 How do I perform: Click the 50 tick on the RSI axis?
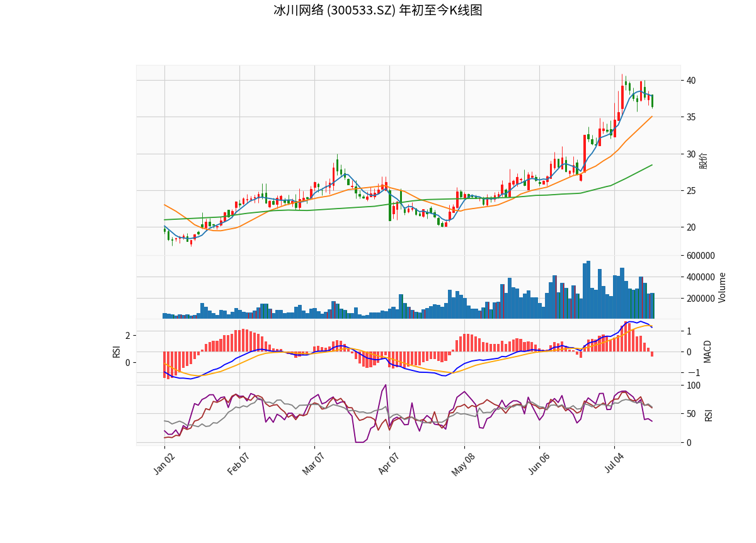coord(691,414)
